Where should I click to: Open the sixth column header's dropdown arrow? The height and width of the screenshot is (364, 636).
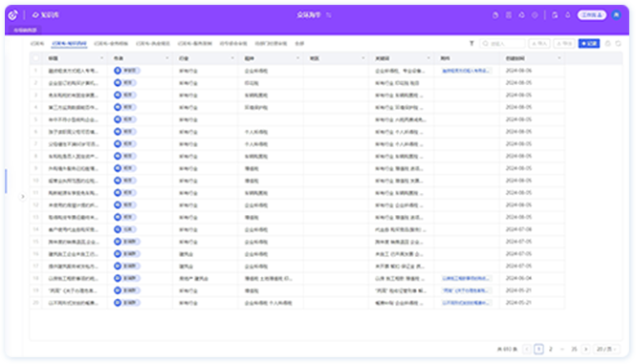(428, 58)
